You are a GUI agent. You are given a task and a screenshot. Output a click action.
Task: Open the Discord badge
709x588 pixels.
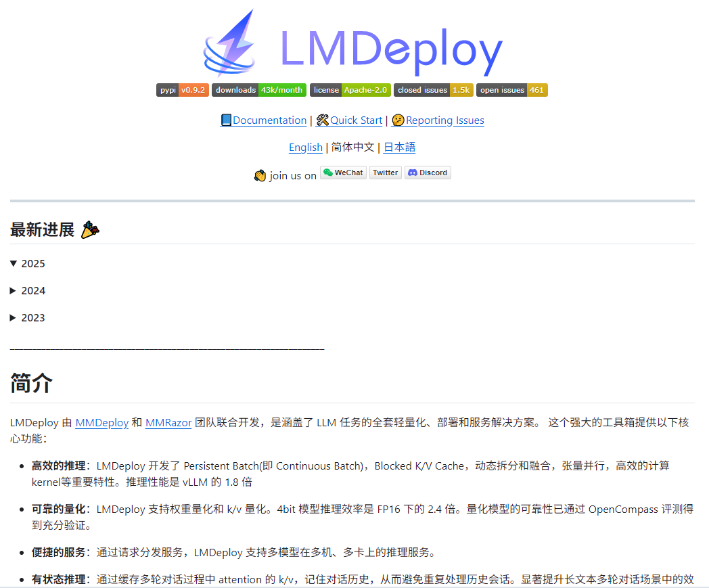click(x=428, y=173)
